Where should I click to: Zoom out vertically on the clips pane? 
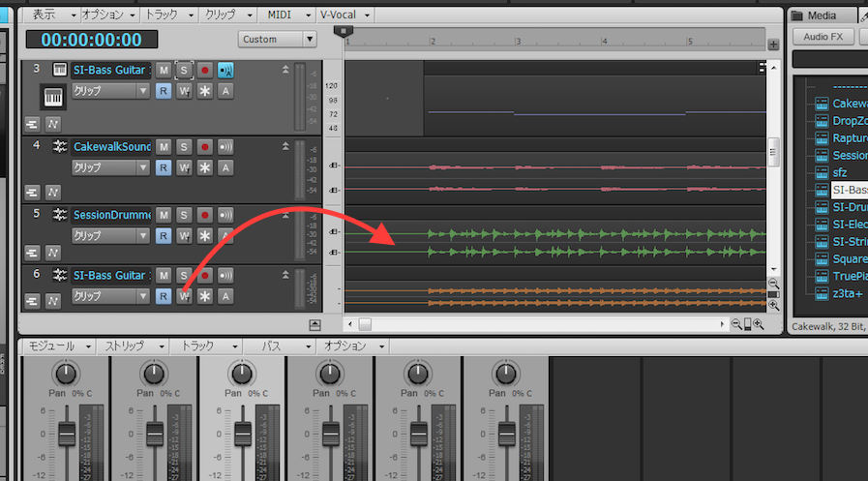click(773, 284)
